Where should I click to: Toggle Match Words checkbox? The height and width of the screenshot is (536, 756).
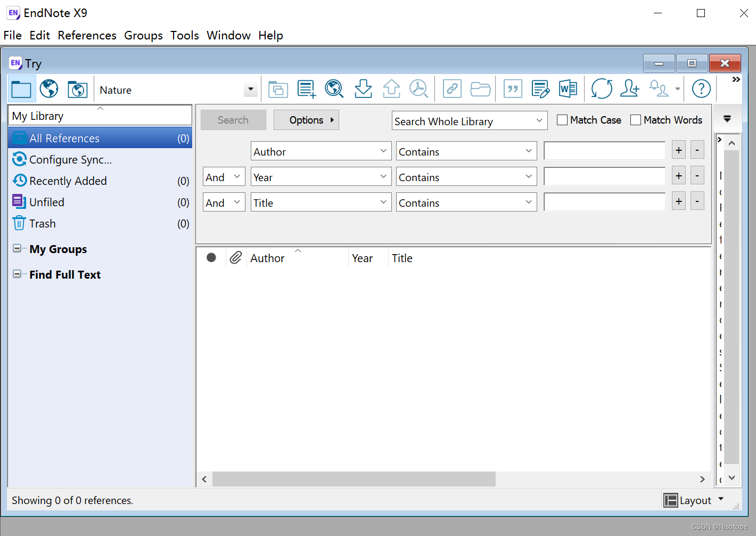[635, 120]
